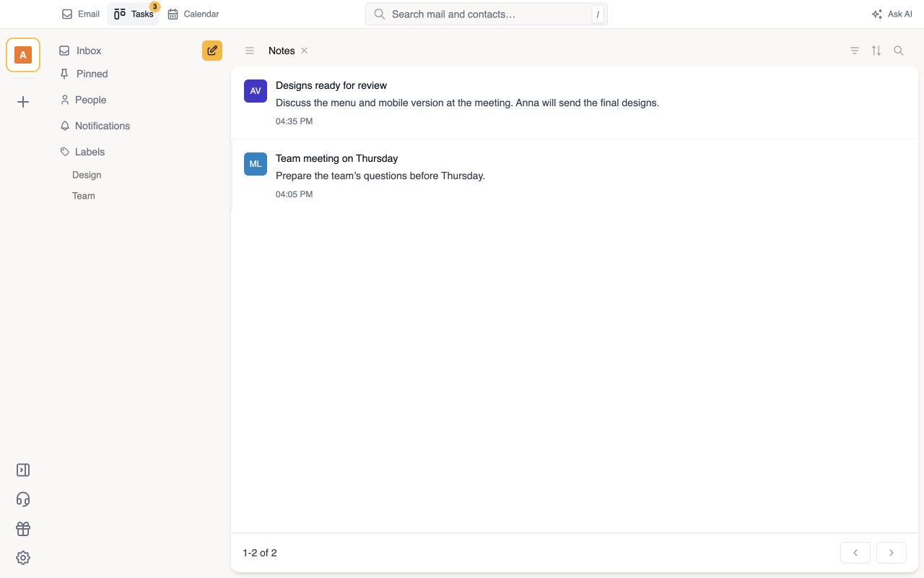This screenshot has height=578, width=924.
Task: Click the sort arrows icon
Action: [876, 51]
